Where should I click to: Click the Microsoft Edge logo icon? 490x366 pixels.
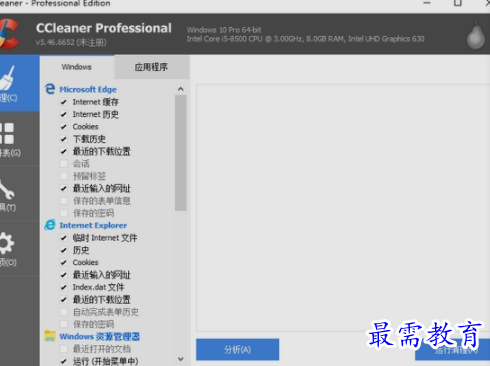(x=50, y=89)
